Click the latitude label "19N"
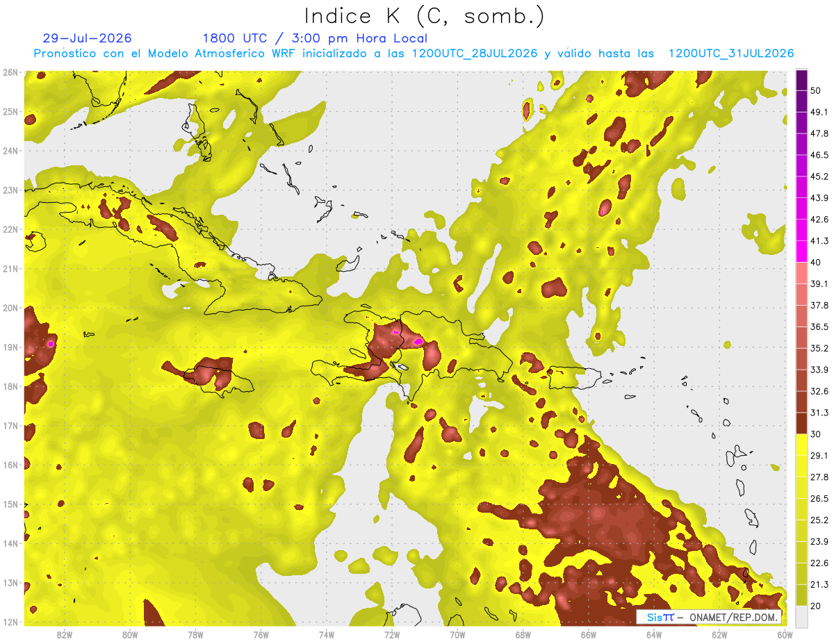834x644 pixels. tap(10, 347)
